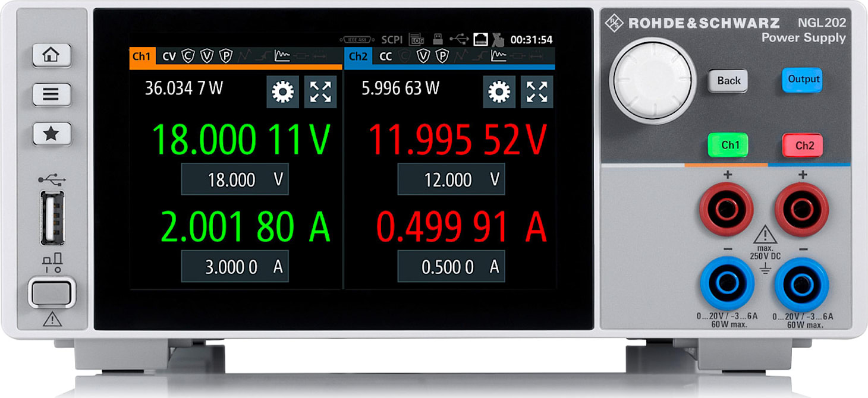Tap the Ch1 overcurrent protection C shield
Image resolution: width=868 pixels, height=398 pixels.
click(x=188, y=56)
